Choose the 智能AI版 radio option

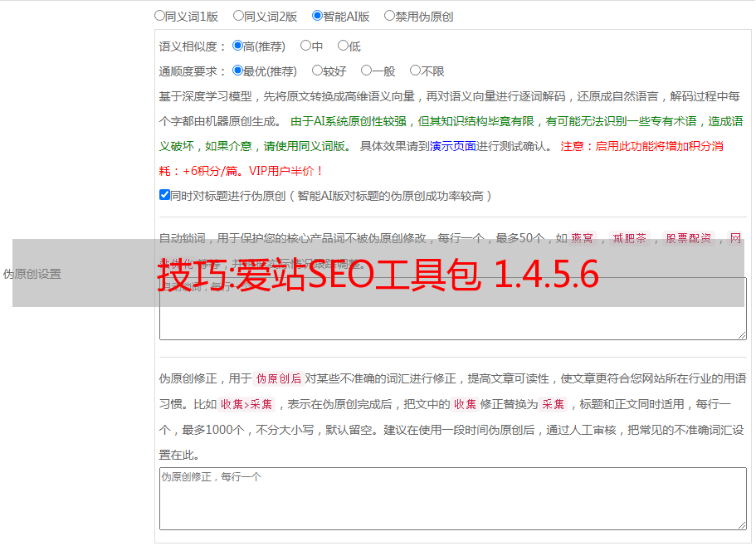click(x=317, y=16)
